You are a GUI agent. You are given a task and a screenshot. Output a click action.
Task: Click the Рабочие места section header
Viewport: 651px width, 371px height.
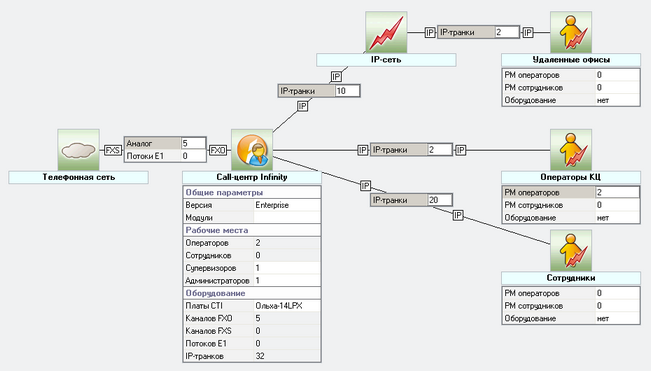coord(252,230)
